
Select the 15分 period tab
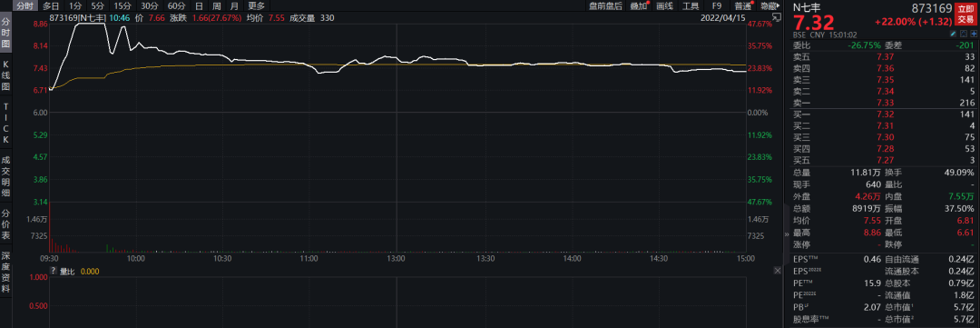tap(122, 5)
